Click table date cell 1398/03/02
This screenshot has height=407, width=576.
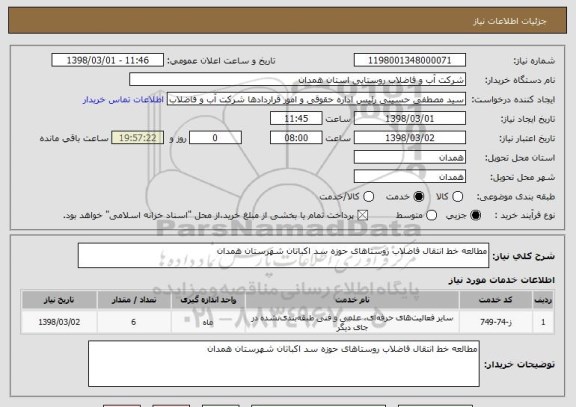pyautogui.click(x=59, y=322)
